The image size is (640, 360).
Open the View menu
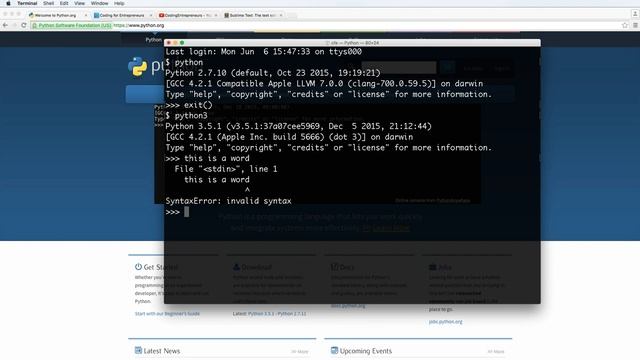tap(79, 3)
